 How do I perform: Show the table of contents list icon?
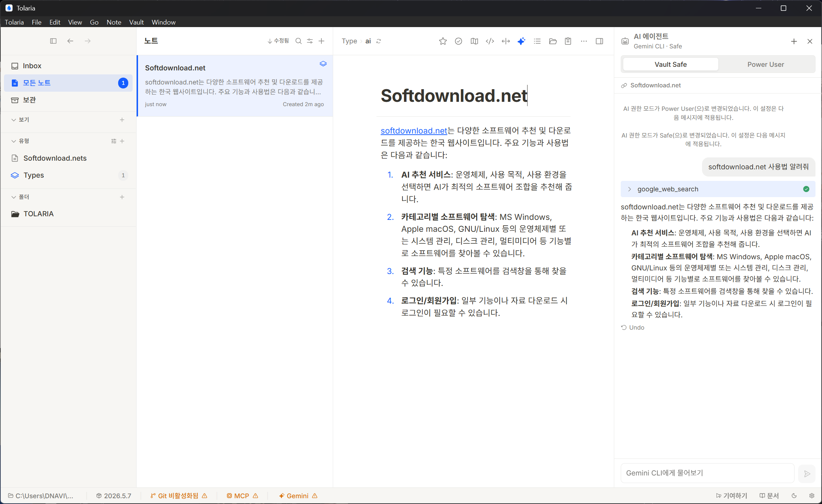pyautogui.click(x=537, y=41)
